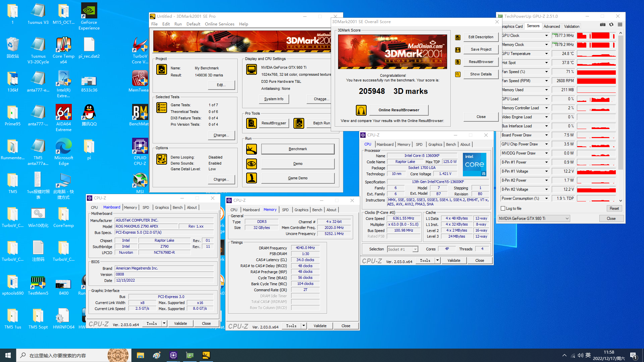Click 3DMark taskbar icon
This screenshot has height=362, width=644.
[x=206, y=355]
